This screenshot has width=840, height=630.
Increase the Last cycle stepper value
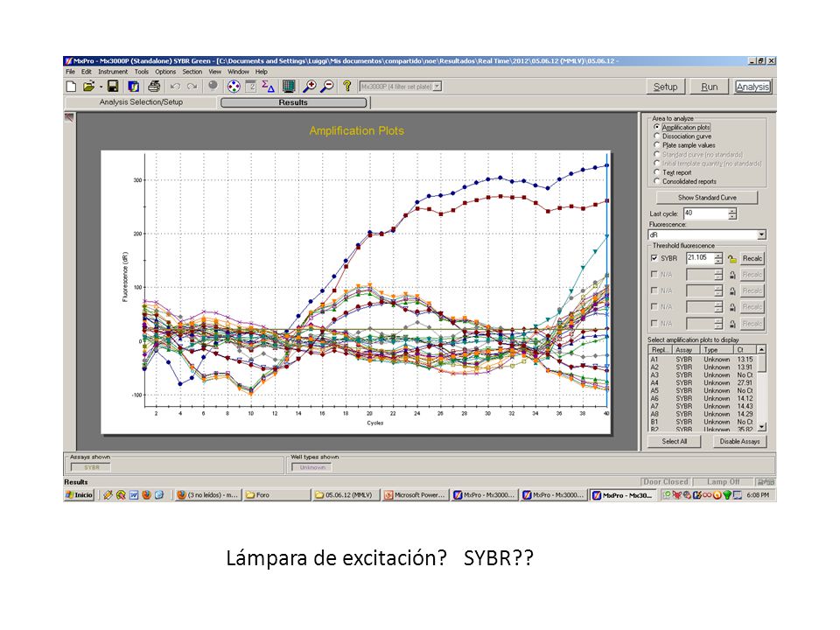pos(732,211)
